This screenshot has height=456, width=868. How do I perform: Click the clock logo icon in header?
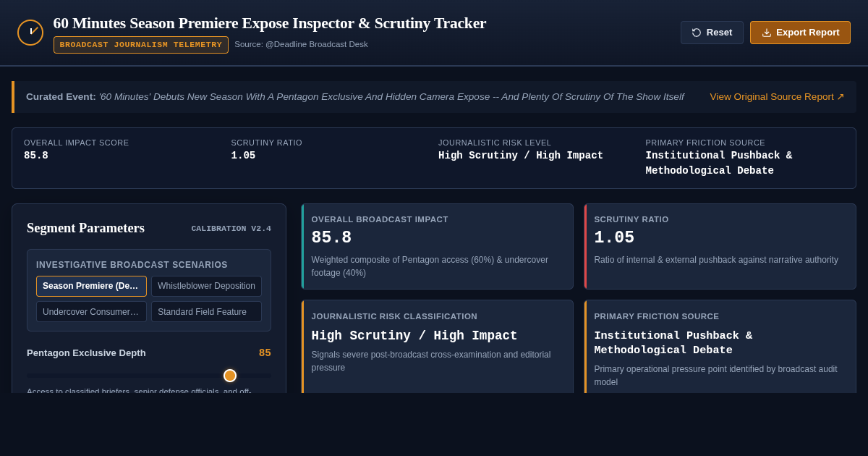30,33
